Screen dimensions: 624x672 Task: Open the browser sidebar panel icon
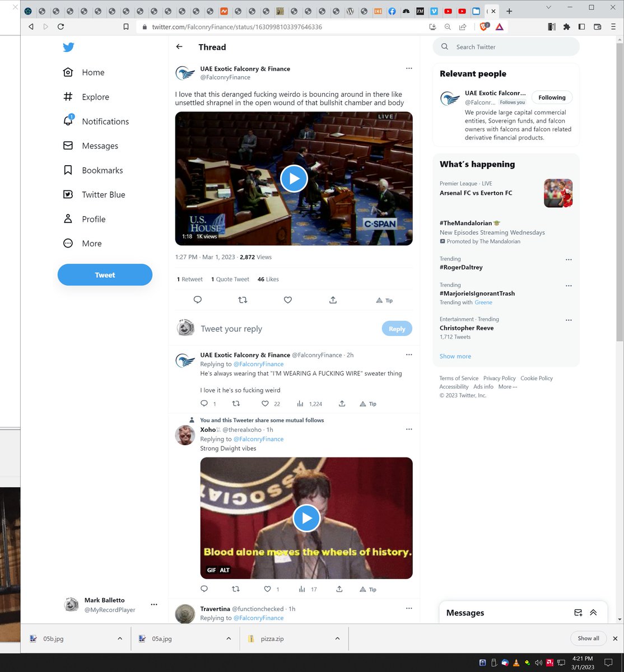[x=581, y=26]
